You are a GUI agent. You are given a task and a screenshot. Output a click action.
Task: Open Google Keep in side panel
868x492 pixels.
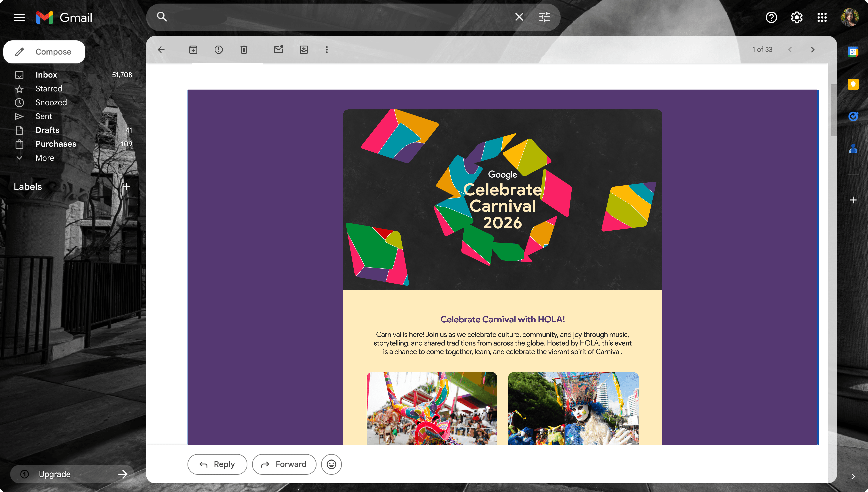853,84
